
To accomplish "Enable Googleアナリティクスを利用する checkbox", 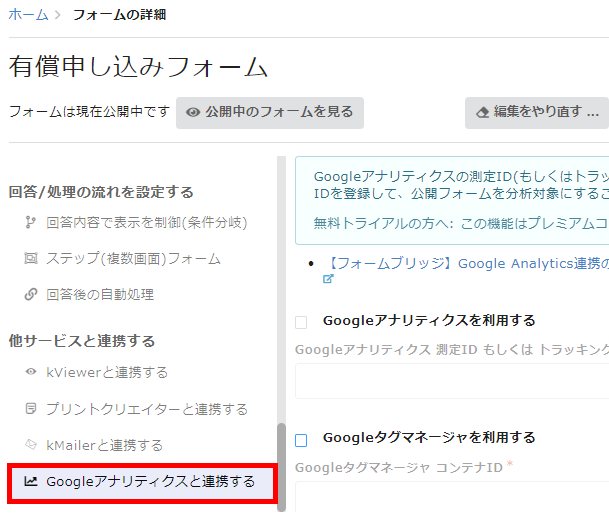I will coord(301,322).
